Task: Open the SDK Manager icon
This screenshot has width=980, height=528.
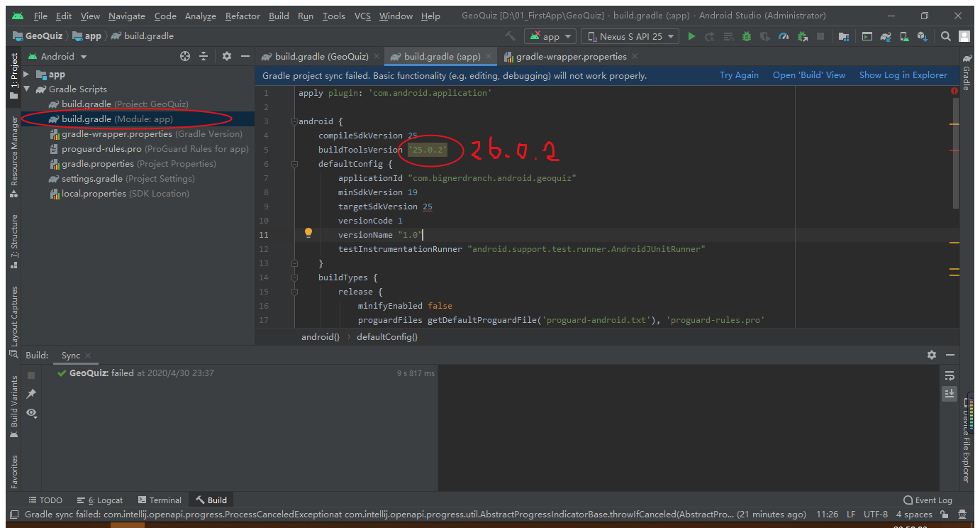Action: click(922, 36)
